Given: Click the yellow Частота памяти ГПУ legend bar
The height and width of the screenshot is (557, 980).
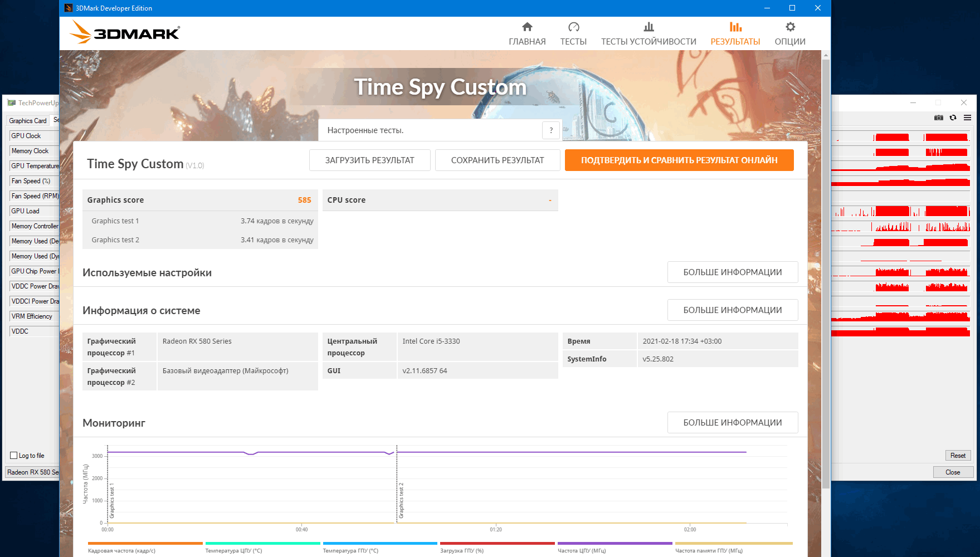Looking at the screenshot, I should coord(734,543).
